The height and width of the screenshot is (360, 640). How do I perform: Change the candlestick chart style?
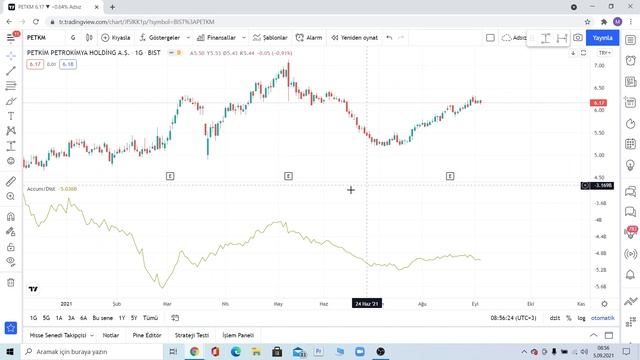(x=89, y=38)
